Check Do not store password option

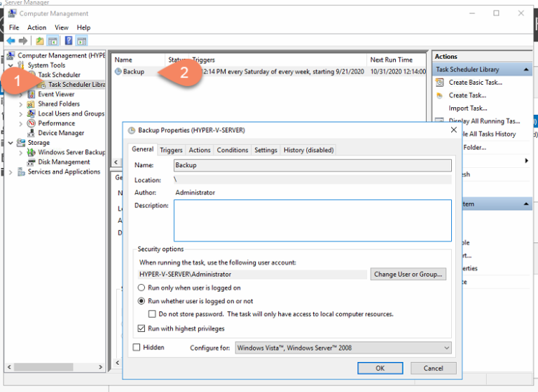(153, 314)
